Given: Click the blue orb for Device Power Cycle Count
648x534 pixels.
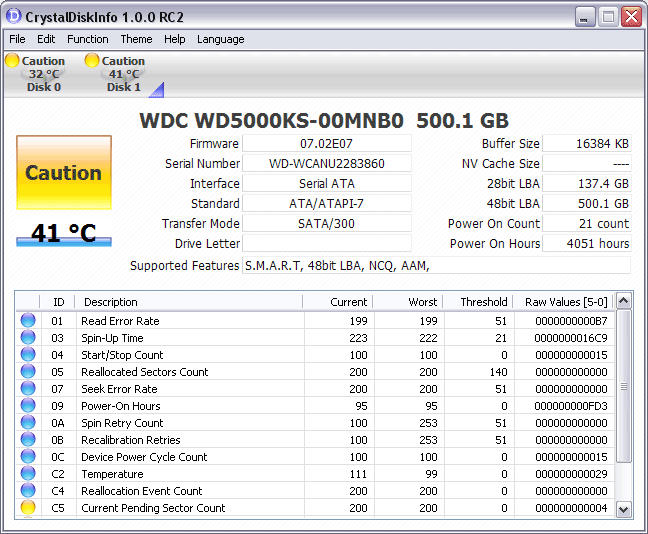Looking at the screenshot, I should [x=28, y=456].
